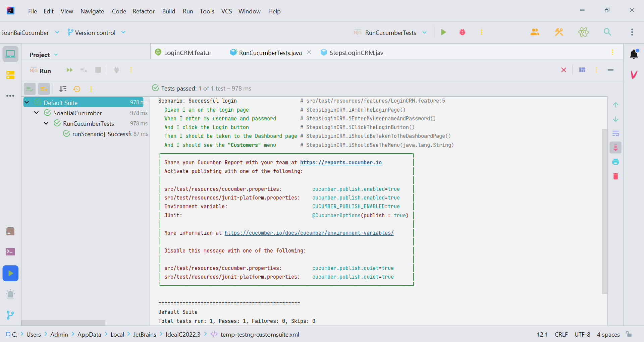The height and width of the screenshot is (342, 644).
Task: Expand SoanBaiCucumber project dropdown
Action: click(x=57, y=32)
